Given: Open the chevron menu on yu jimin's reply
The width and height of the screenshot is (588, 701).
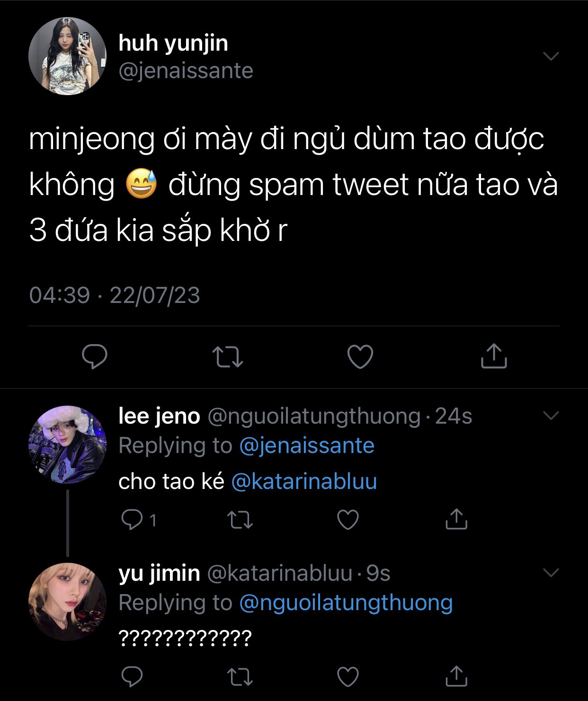Looking at the screenshot, I should 551,573.
